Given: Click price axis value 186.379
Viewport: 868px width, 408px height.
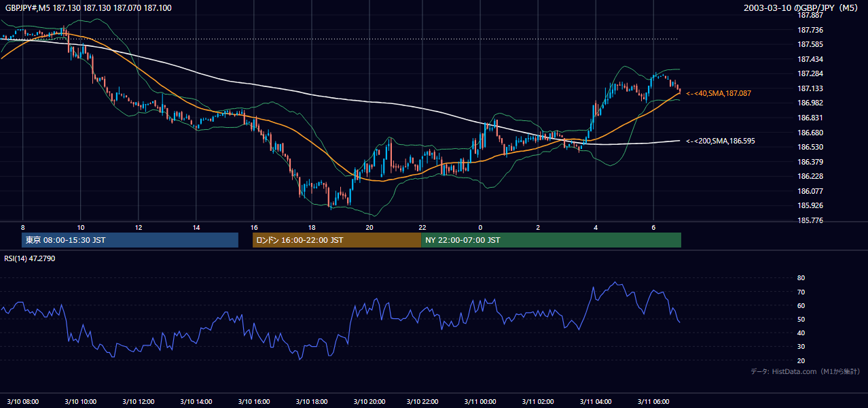Looking at the screenshot, I should (x=810, y=162).
